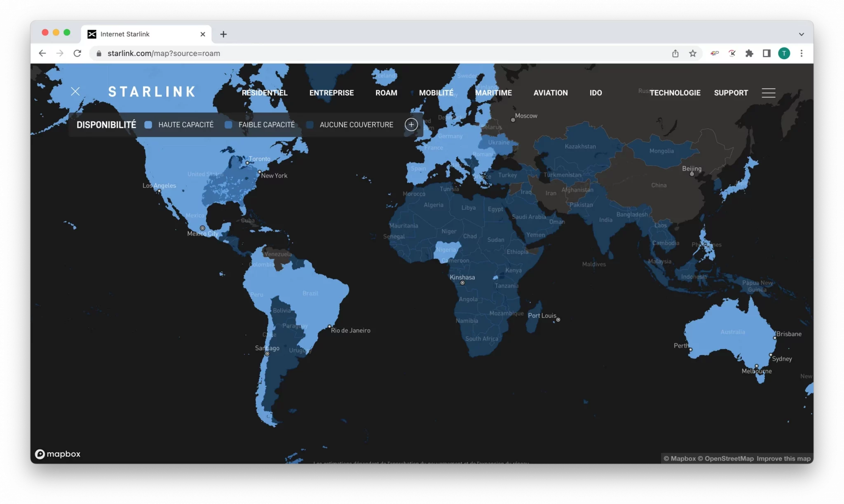Go forward in browser history
Viewport: 844px width, 504px height.
pos(60,53)
